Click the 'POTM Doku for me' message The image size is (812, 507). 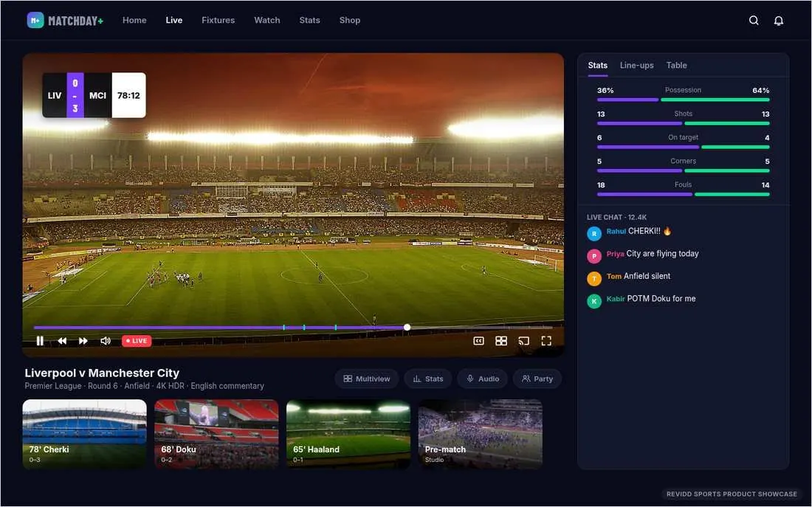click(661, 298)
